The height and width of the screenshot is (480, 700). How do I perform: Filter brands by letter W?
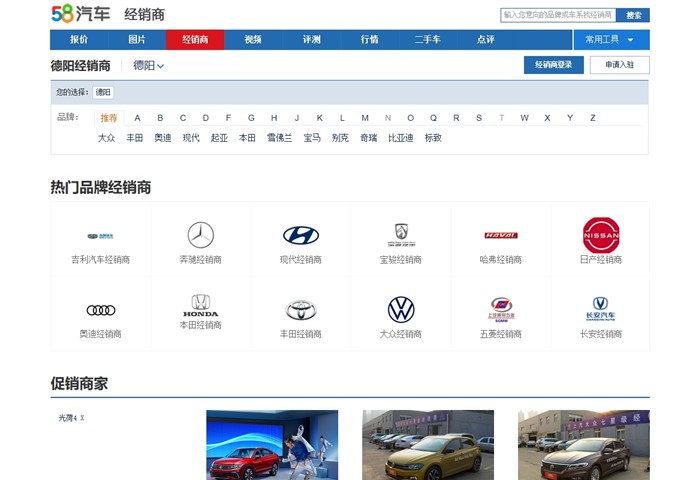click(525, 118)
